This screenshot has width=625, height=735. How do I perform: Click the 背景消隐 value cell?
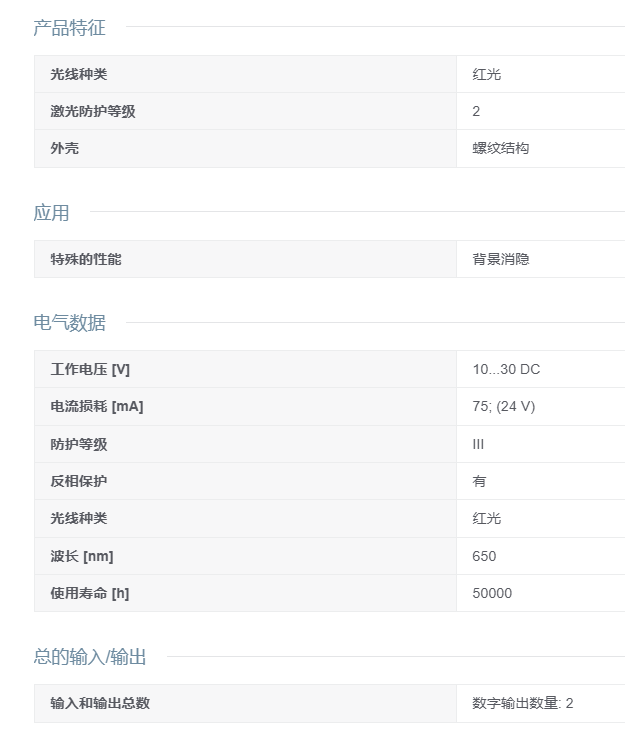[x=501, y=259]
